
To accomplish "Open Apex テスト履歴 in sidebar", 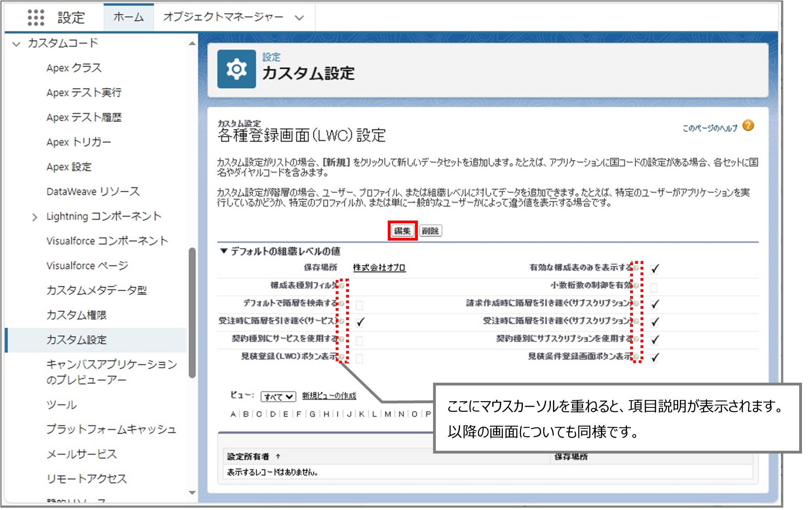I will (84, 117).
